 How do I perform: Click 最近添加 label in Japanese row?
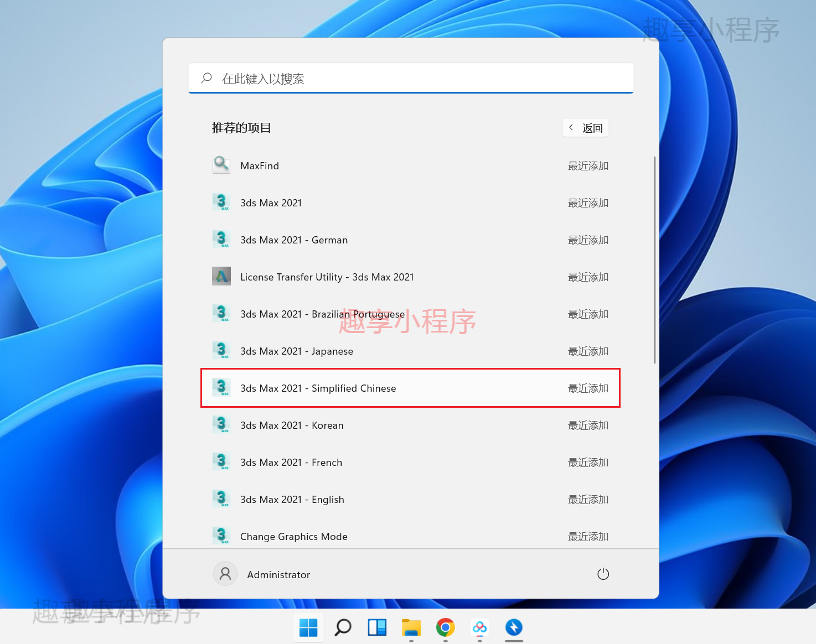pyautogui.click(x=588, y=351)
